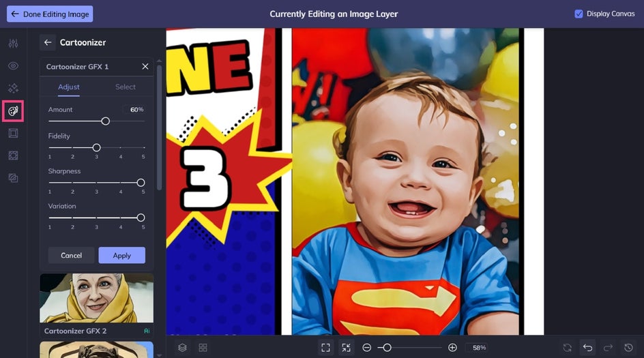Click the Variation slider handle
Screen dimensions: 644x358
tap(141, 218)
